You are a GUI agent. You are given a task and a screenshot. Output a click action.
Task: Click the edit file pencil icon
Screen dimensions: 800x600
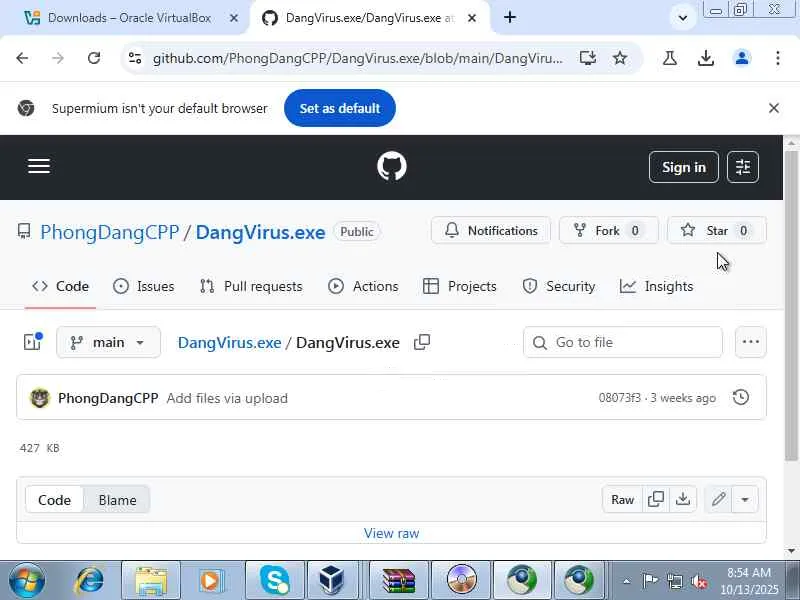point(718,499)
